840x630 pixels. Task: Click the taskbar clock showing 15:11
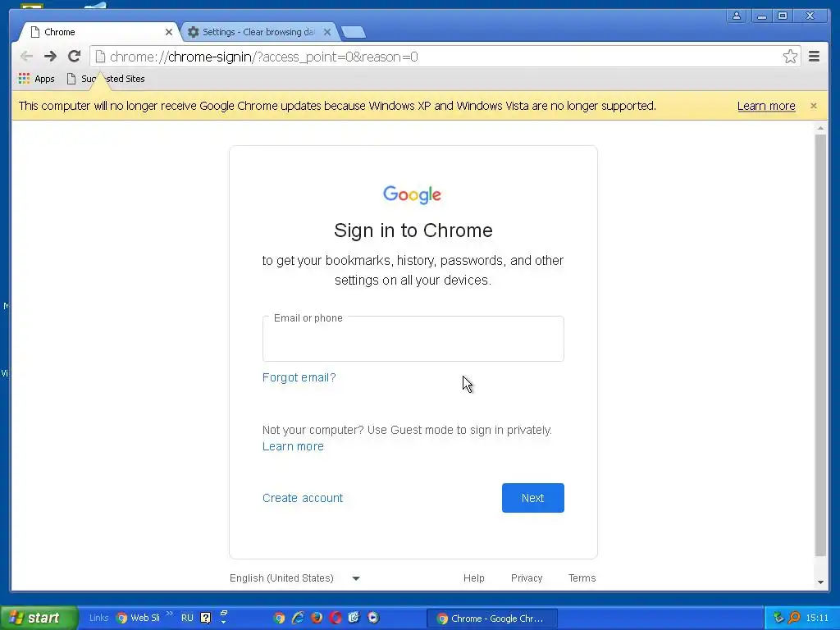[x=817, y=618]
